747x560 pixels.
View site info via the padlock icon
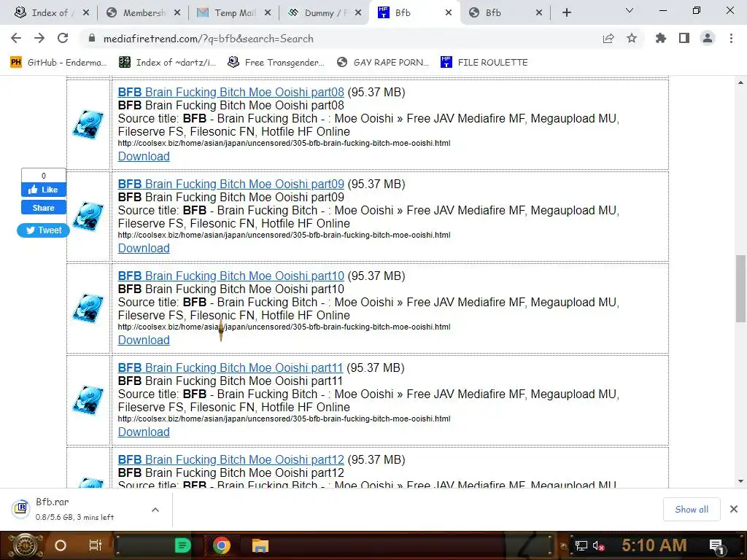(x=92, y=38)
